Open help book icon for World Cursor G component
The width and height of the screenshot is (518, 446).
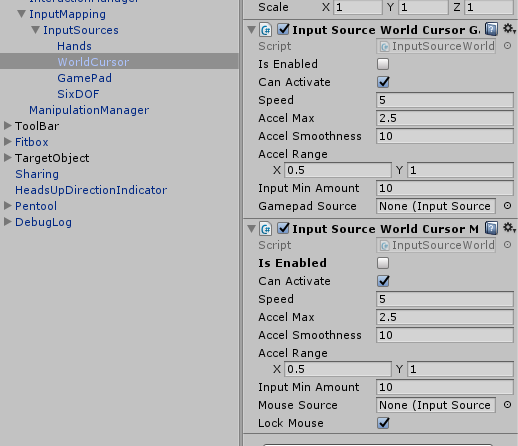[491, 29]
